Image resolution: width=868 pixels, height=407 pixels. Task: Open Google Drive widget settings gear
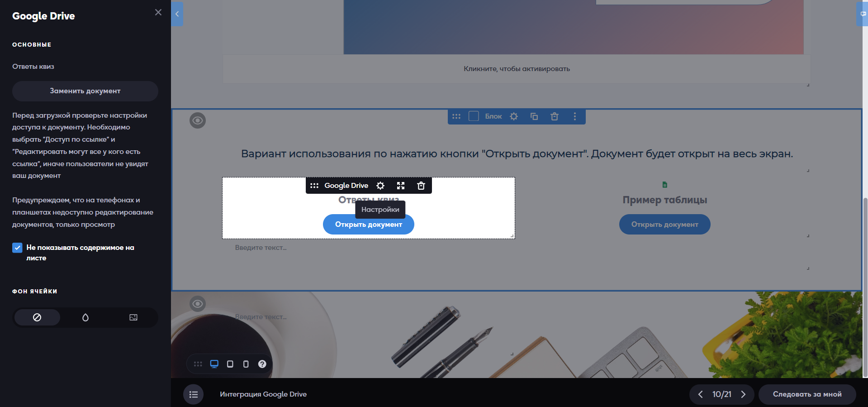pyautogui.click(x=380, y=186)
